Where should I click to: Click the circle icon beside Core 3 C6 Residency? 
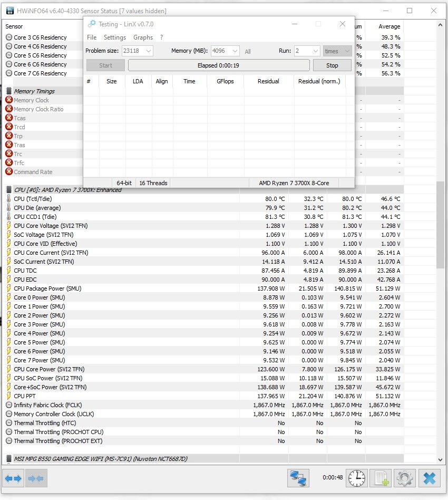9,37
